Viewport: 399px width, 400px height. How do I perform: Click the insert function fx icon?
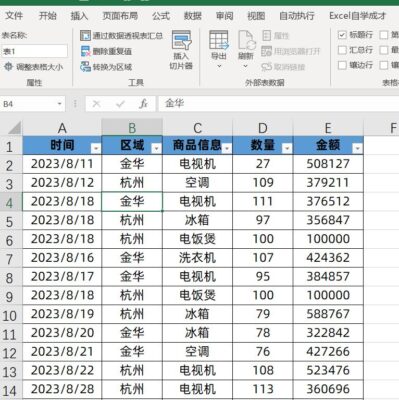[x=143, y=104]
